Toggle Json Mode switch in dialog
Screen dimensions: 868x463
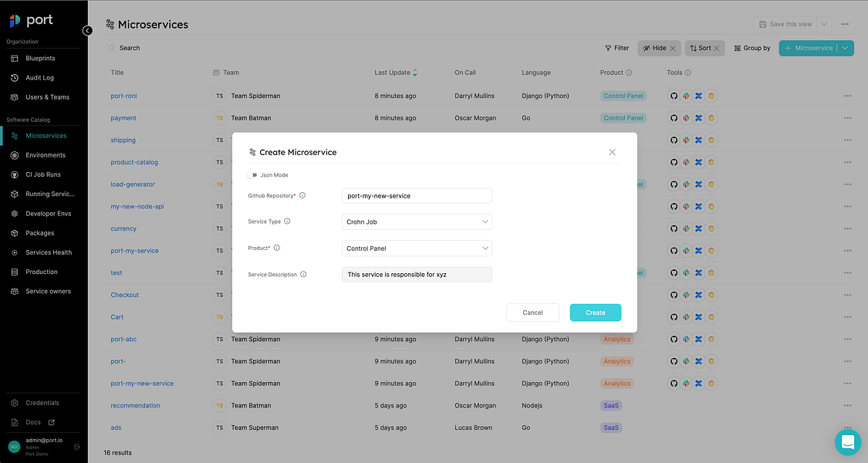pyautogui.click(x=252, y=175)
